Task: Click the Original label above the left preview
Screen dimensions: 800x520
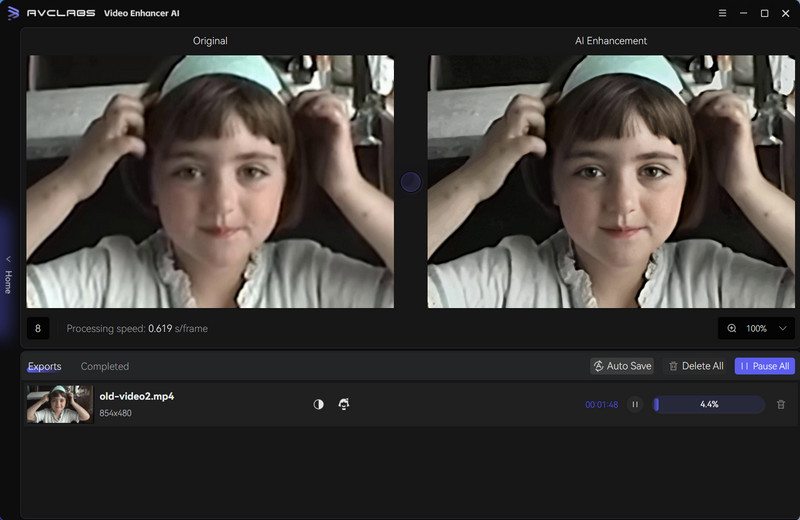Action: point(210,41)
